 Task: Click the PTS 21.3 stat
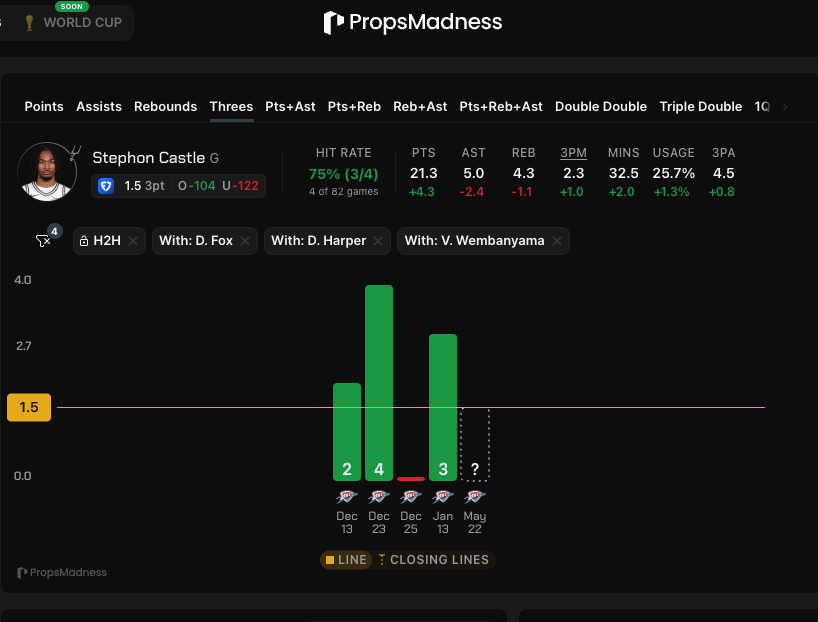[x=423, y=173]
